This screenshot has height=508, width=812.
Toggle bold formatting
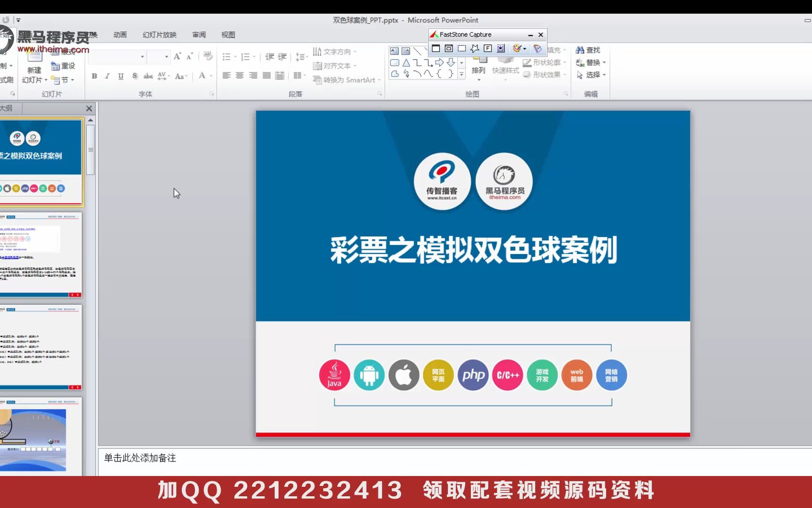[94, 76]
